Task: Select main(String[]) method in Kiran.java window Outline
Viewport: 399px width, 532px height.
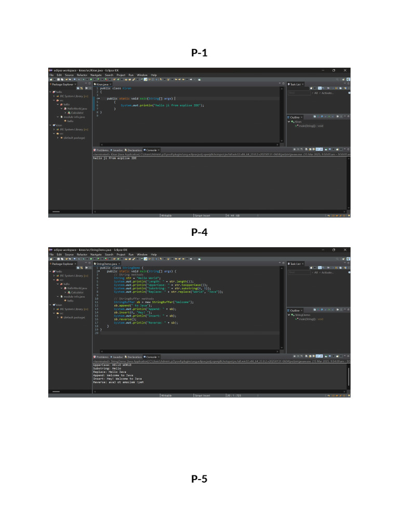Action: (310, 126)
